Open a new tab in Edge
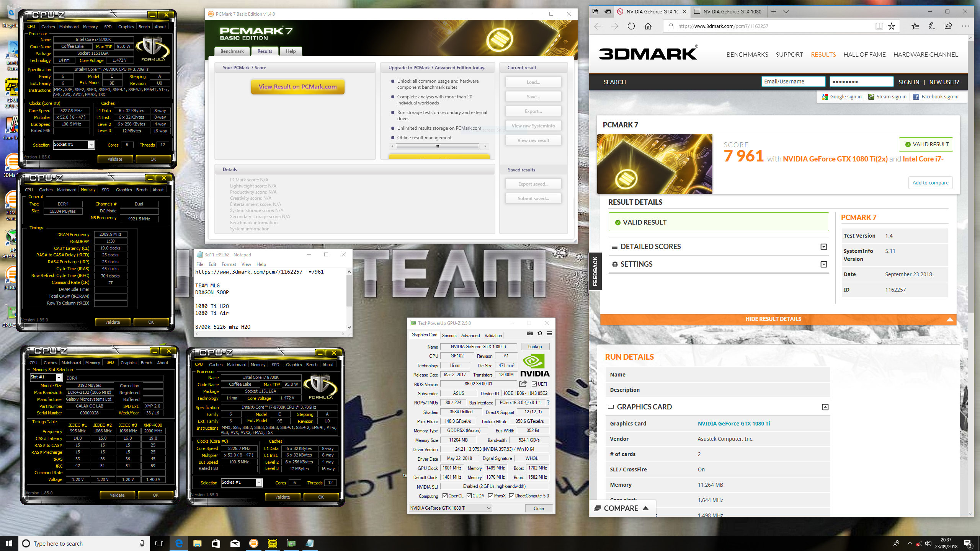 774,11
